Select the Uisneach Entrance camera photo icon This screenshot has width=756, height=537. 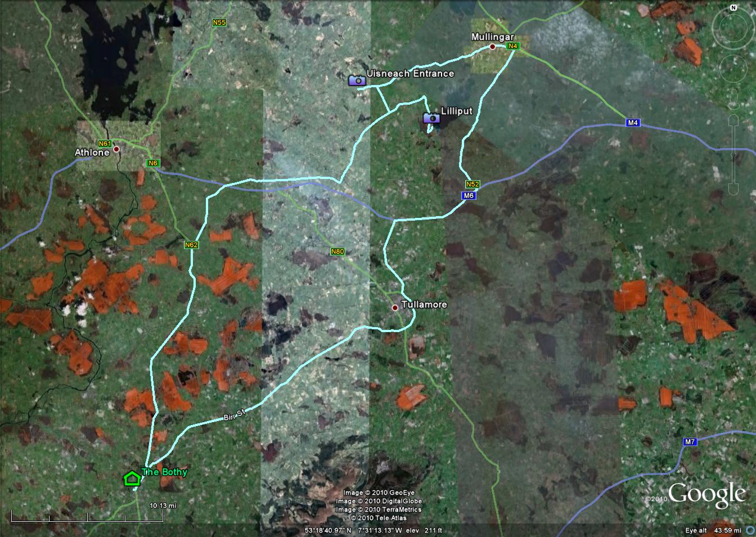coord(358,81)
